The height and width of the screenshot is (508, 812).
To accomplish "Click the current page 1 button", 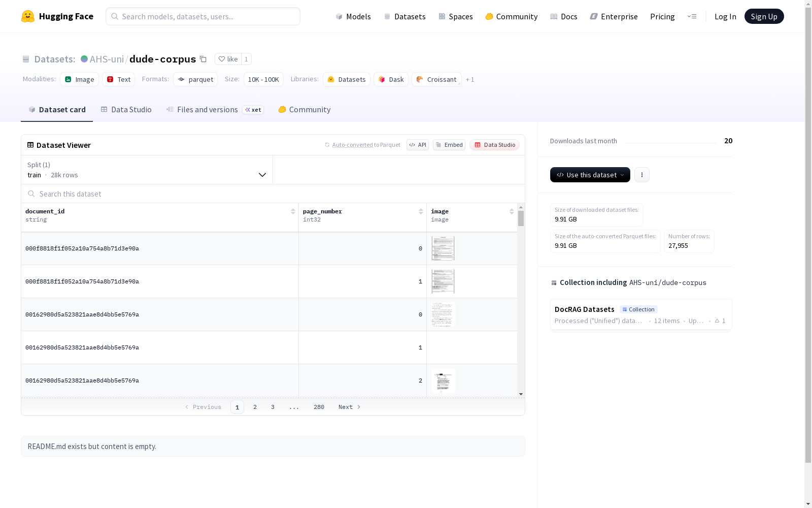I will tap(237, 407).
